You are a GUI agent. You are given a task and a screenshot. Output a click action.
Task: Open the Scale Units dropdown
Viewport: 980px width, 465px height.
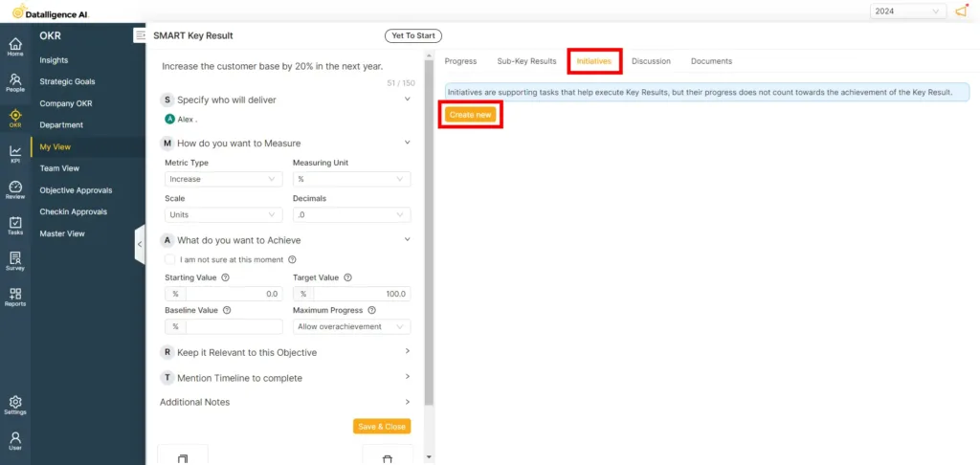pos(224,214)
